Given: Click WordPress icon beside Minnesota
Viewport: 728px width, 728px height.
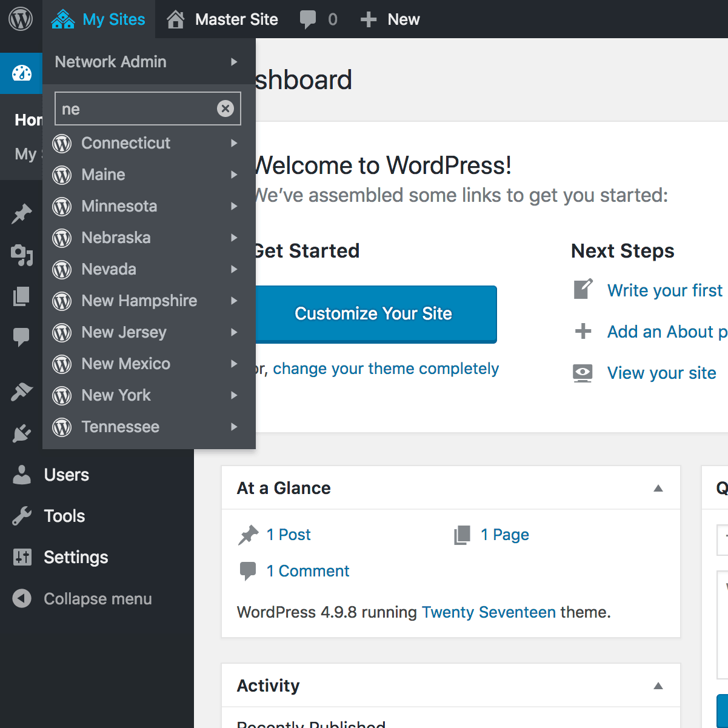Looking at the screenshot, I should (x=62, y=207).
